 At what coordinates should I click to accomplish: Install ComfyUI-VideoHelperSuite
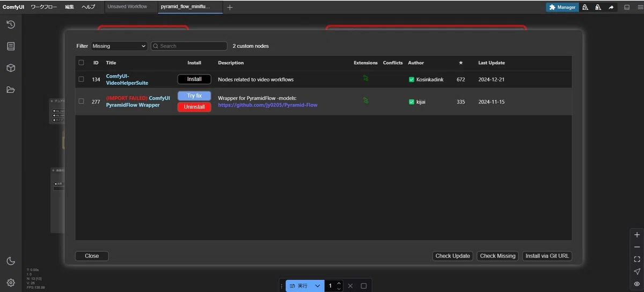tap(194, 79)
